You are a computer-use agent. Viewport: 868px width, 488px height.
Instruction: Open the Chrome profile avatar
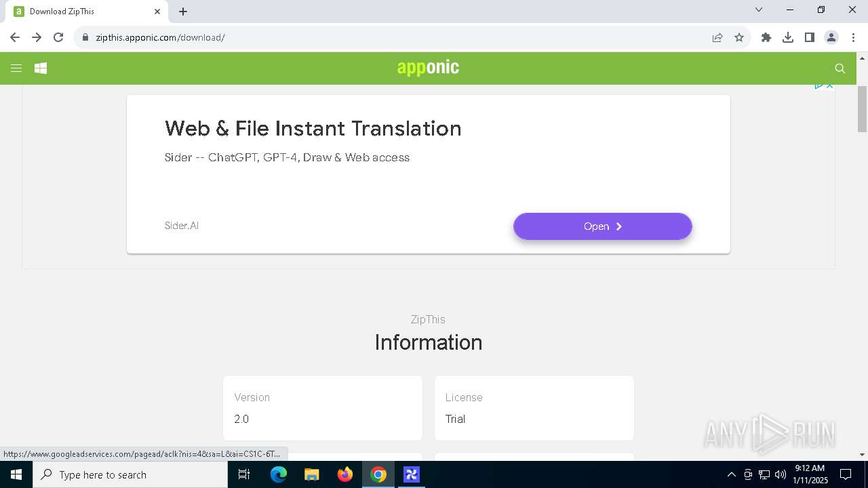coord(831,37)
